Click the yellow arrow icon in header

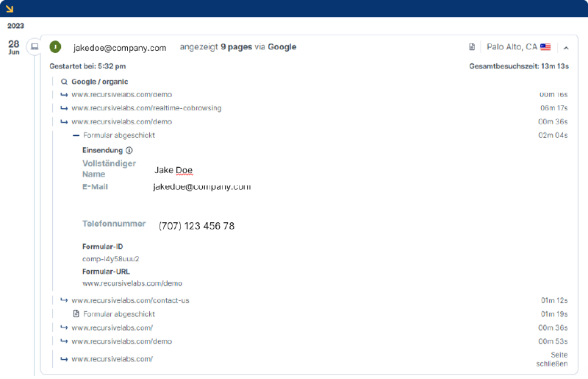[x=10, y=8]
